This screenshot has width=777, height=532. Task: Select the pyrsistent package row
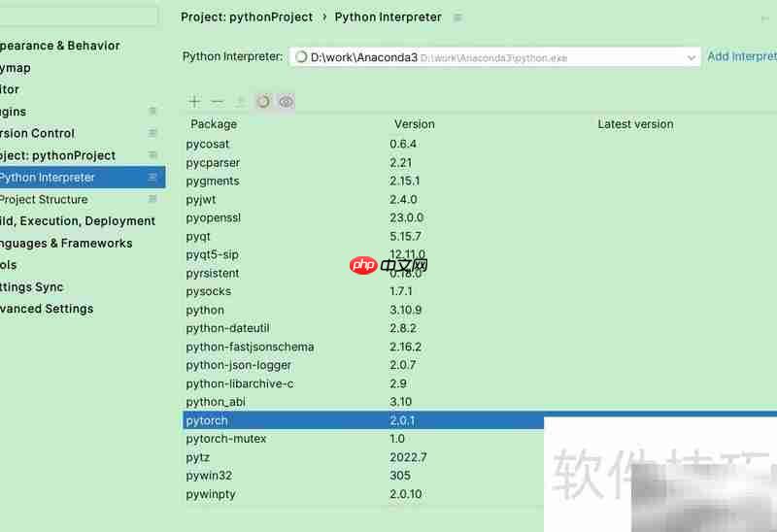[480, 274]
